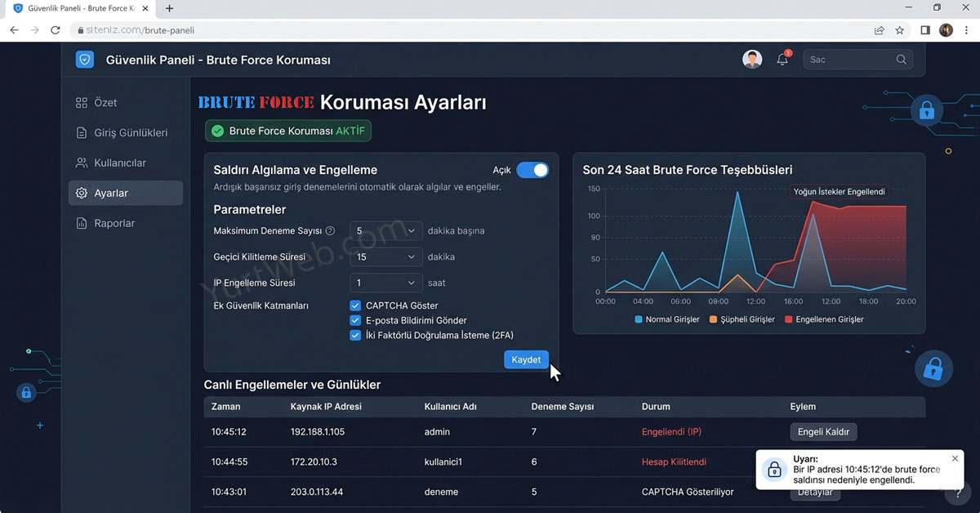The width and height of the screenshot is (980, 513).
Task: Open Raporlar menu item
Action: [126, 224]
